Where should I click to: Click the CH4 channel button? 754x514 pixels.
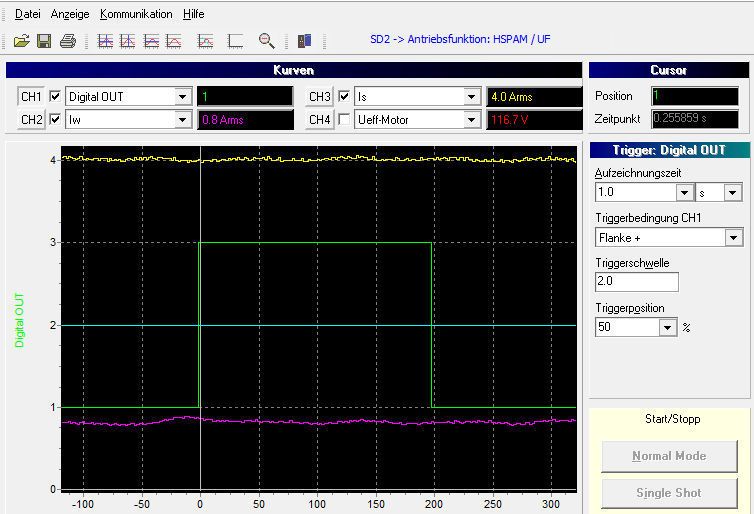click(x=320, y=119)
